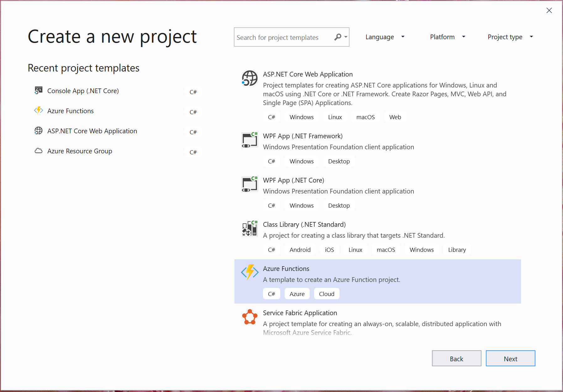Click the Windows tag under Class Library
The image size is (563, 392).
pos(422,250)
